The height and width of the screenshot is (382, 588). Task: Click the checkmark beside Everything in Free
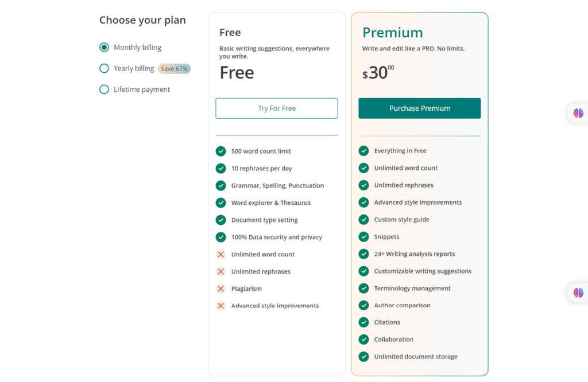(363, 150)
